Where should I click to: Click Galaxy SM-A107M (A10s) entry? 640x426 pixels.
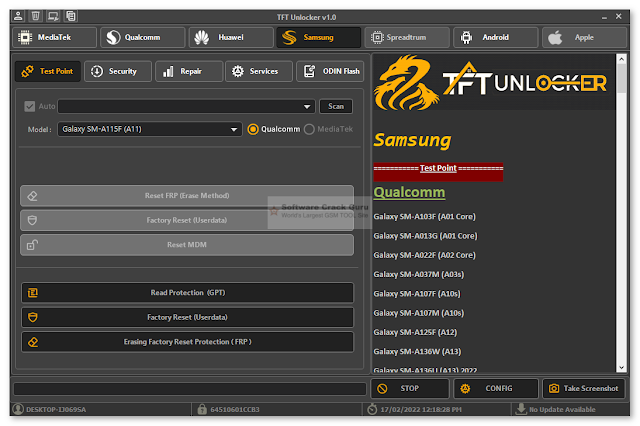point(419,313)
